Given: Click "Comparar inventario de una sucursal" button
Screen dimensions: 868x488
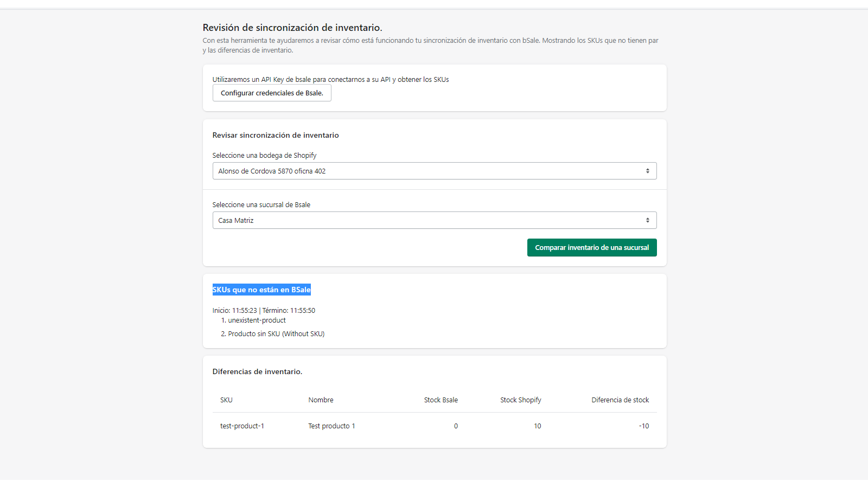Looking at the screenshot, I should click(x=591, y=247).
